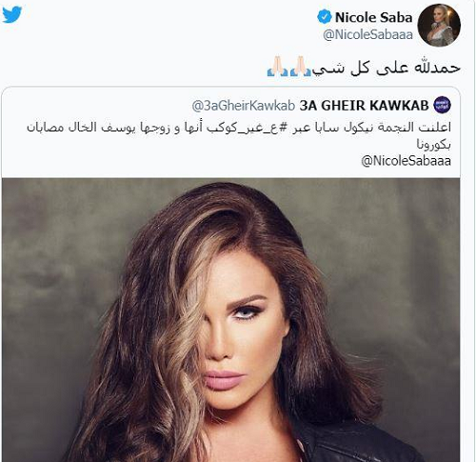
Task: Open the @NicoleSabaaa handle under the display name
Action: tap(367, 34)
